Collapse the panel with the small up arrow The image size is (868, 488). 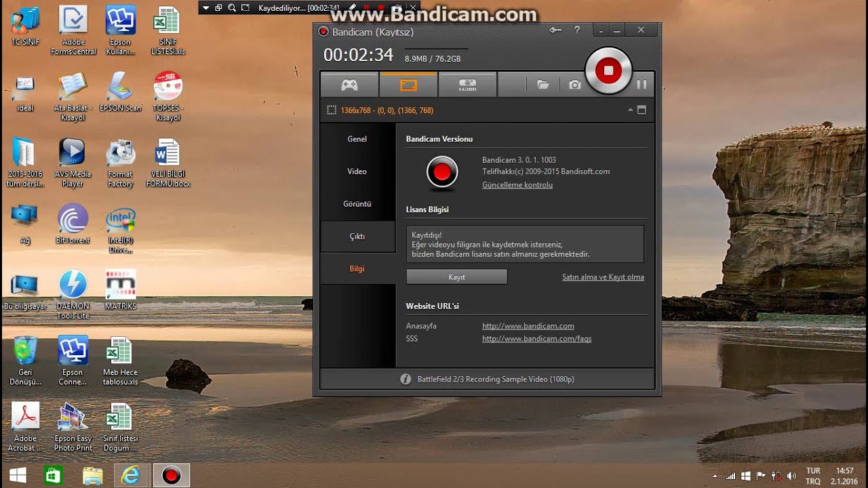click(x=631, y=110)
